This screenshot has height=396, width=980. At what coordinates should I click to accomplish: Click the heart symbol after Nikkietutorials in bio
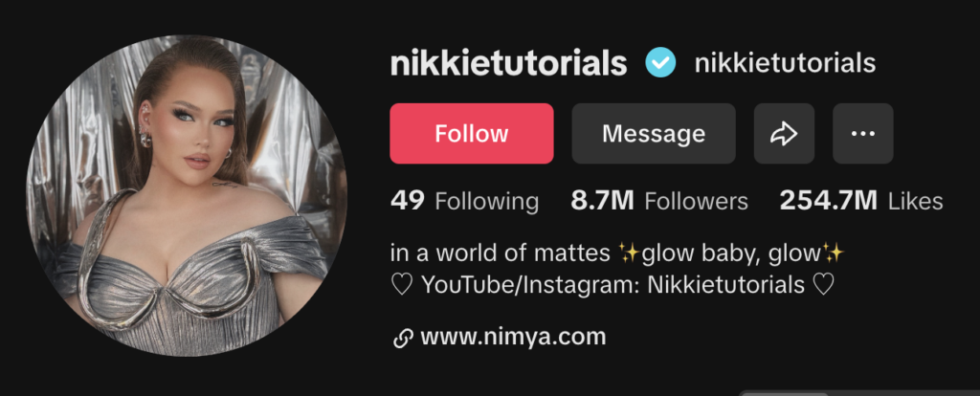pyautogui.click(x=823, y=285)
